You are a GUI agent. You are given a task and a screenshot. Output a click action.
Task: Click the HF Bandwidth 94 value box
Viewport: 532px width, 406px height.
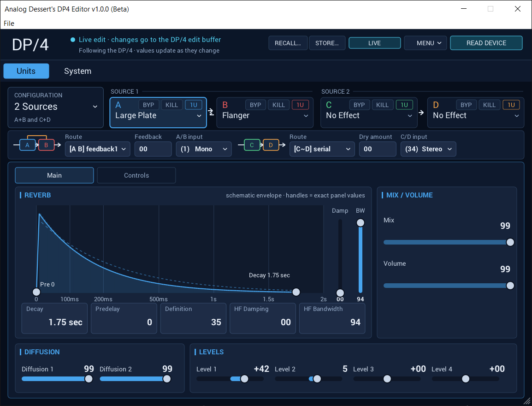[x=332, y=318]
